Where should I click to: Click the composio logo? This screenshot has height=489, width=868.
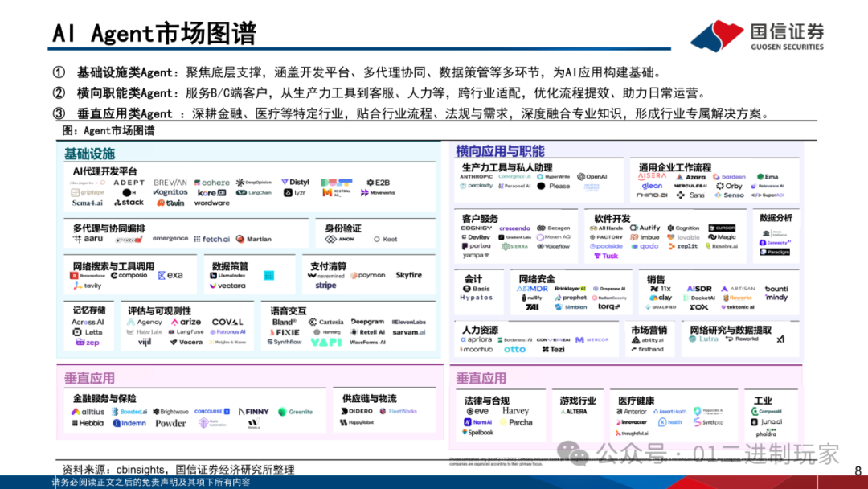(129, 275)
